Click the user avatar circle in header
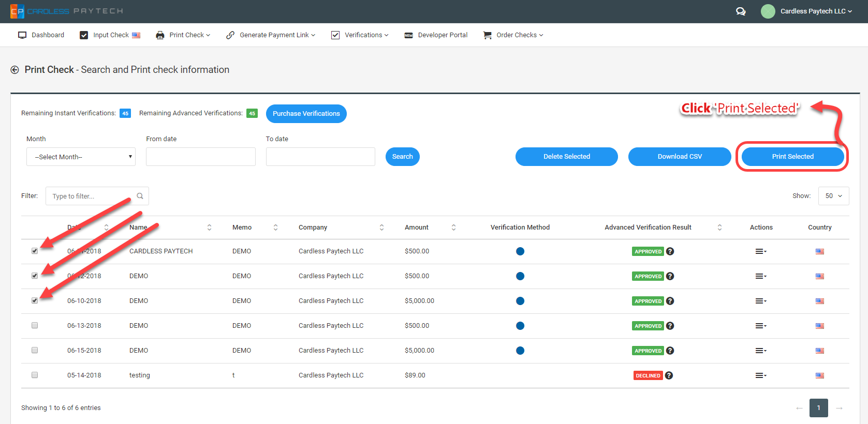The image size is (868, 424). tap(768, 11)
